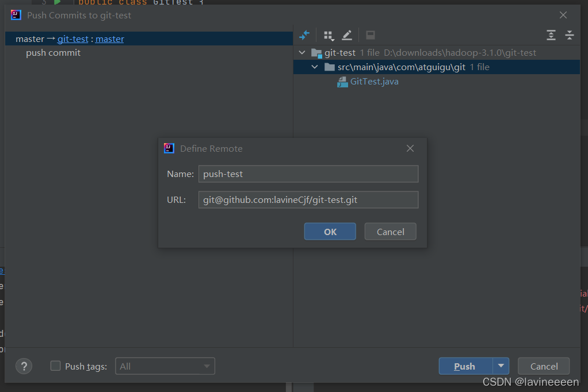Click the Collapse All icon

(x=569, y=35)
